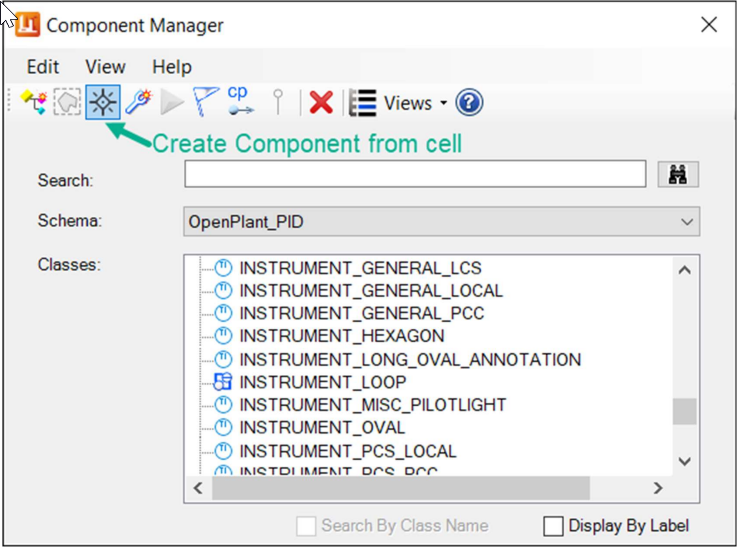Click the horizontal scroll right arrow
This screenshot has width=738, height=547.
click(x=658, y=488)
